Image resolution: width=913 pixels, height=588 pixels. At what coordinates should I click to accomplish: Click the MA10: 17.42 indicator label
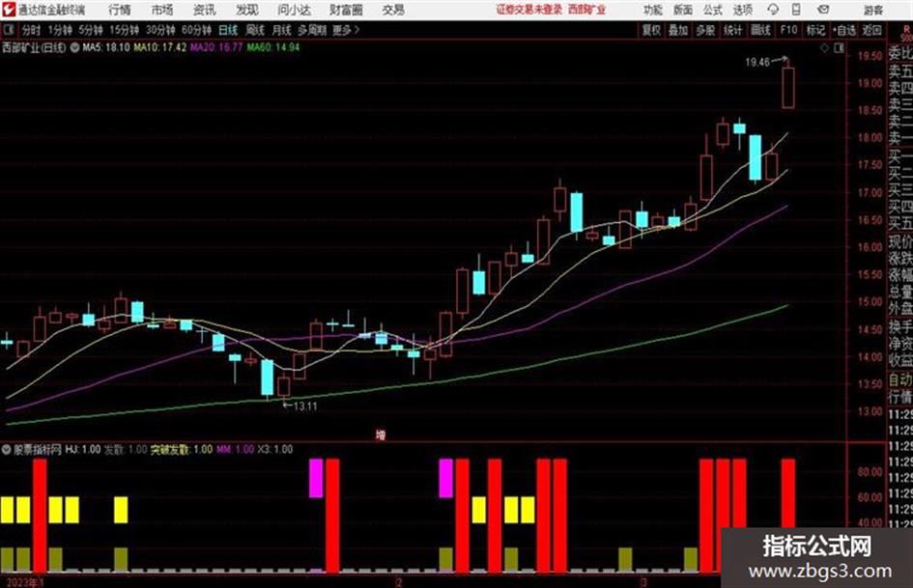coord(160,47)
